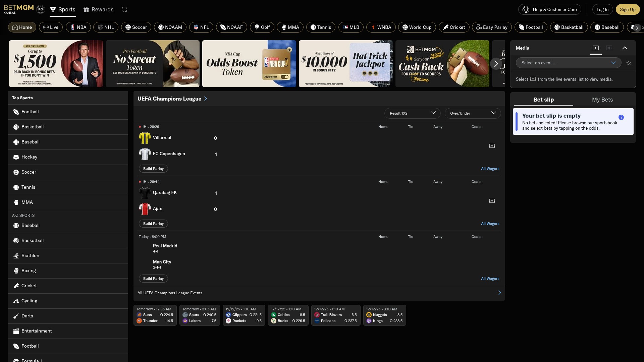Open Help & Customer Care headset button

pos(550,9)
